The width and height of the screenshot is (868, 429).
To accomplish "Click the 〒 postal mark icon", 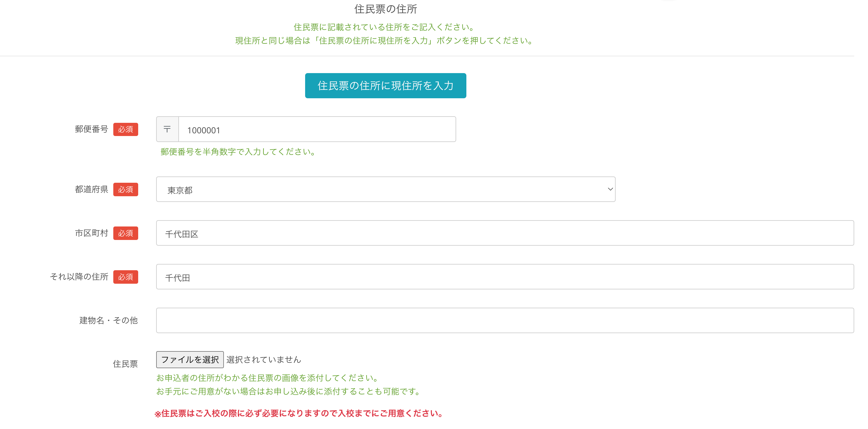I will coord(167,129).
